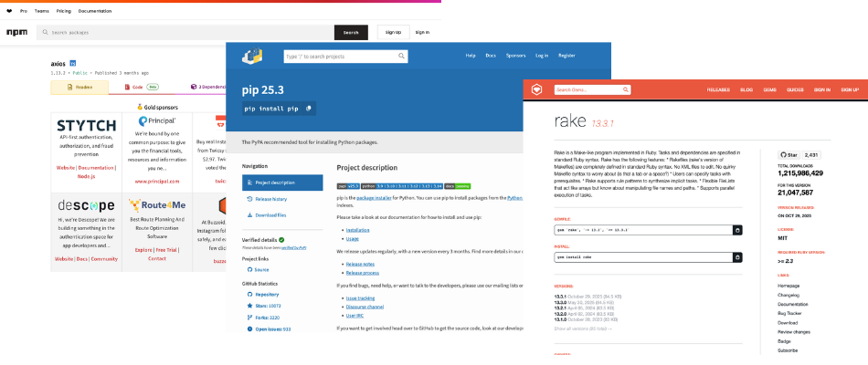The image size is (868, 365).
Task: Open Pro in npm top menu
Action: pyautogui.click(x=23, y=11)
